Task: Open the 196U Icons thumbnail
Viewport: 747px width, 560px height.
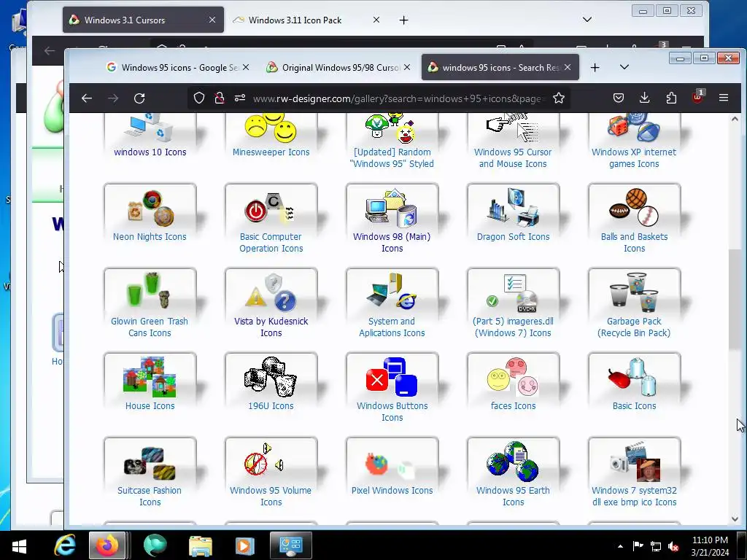Action: click(271, 377)
